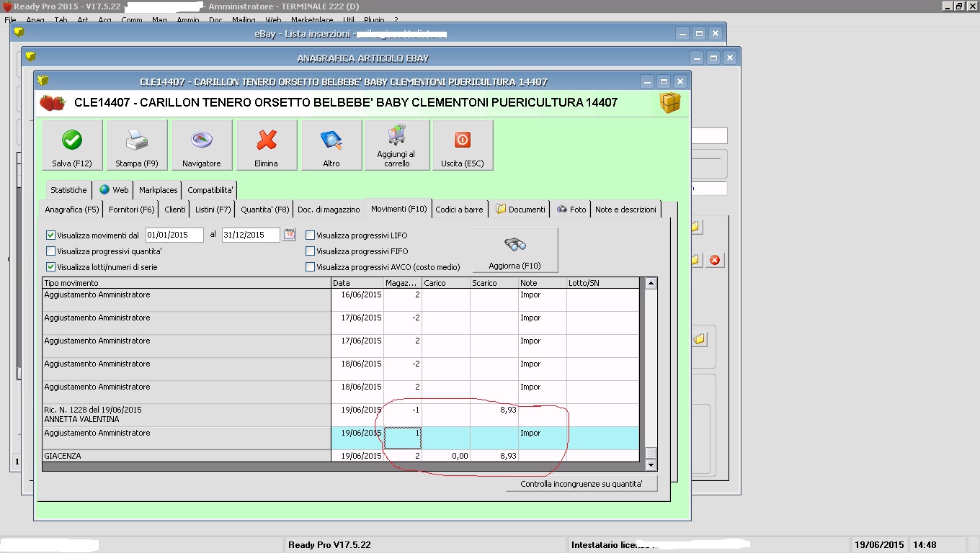Image resolution: width=980 pixels, height=553 pixels.
Task: Select the Foto tab
Action: pos(571,210)
